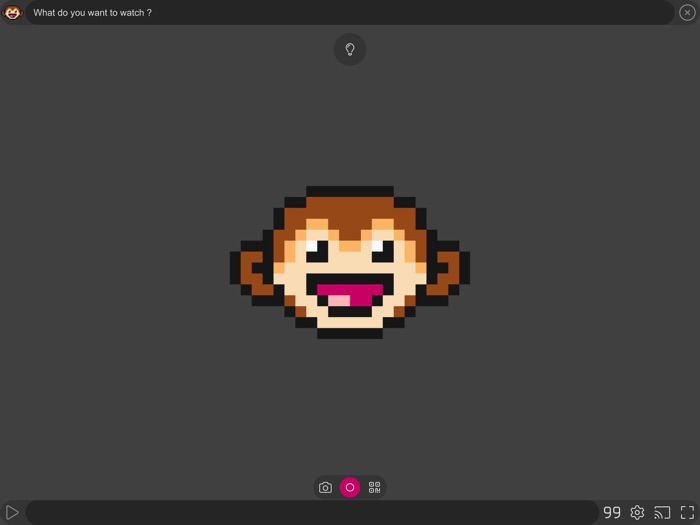Viewport: 700px width, 525px height.
Task: Clear search with the round X button
Action: (687, 12)
